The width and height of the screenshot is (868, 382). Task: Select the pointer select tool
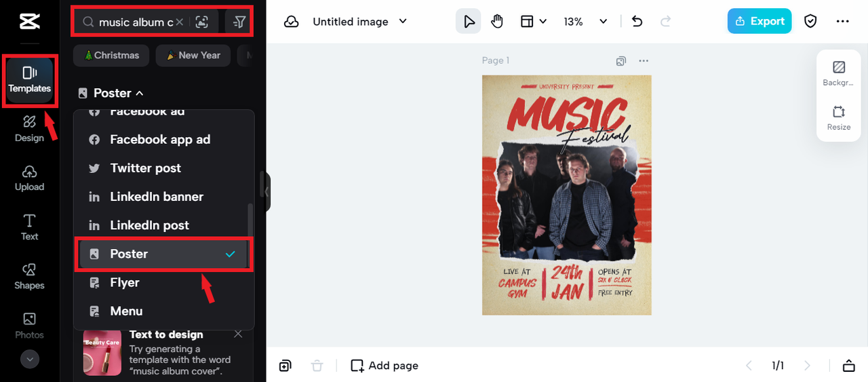point(469,22)
